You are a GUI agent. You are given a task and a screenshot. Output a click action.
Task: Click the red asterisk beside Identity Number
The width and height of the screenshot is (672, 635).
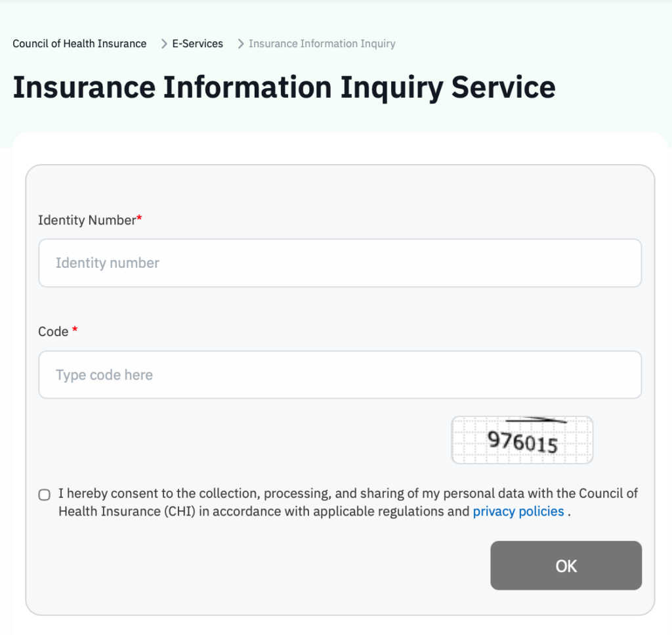coord(139,219)
